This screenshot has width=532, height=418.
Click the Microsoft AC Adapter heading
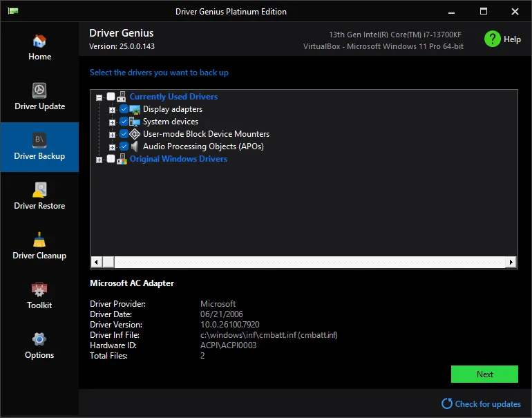click(132, 283)
